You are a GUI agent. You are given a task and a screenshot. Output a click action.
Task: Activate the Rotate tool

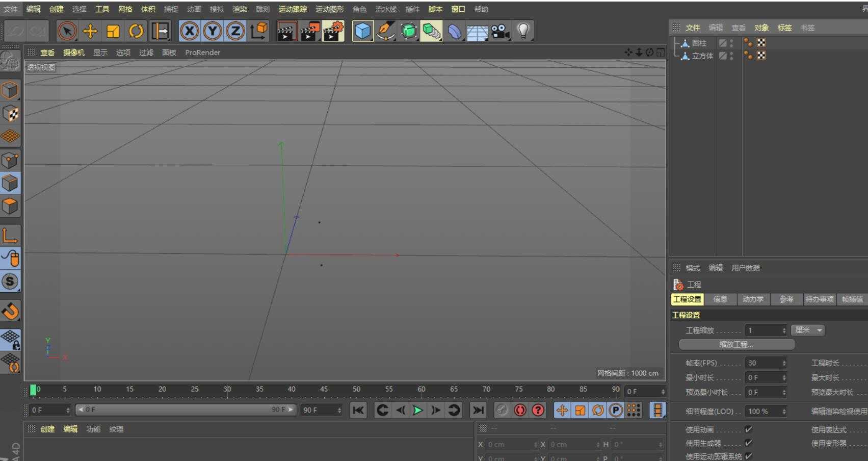point(136,32)
